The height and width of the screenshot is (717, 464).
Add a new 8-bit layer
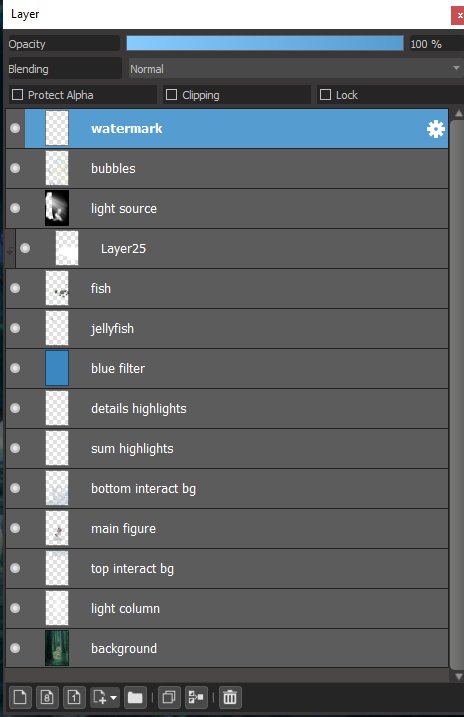click(47, 697)
